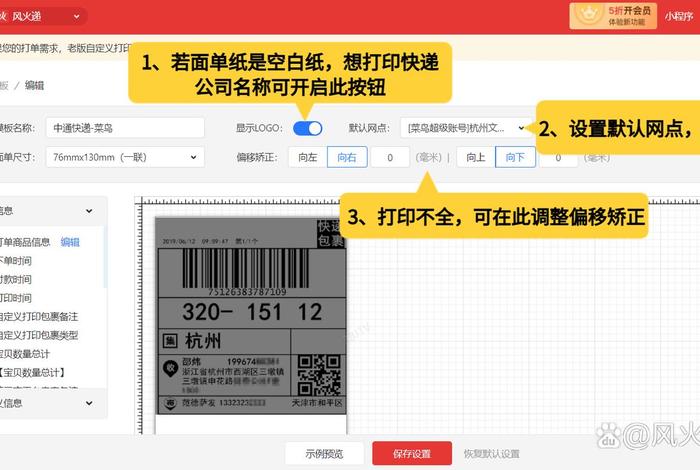Select the 向右 offset button
This screenshot has width=700, height=470.
coord(347,157)
